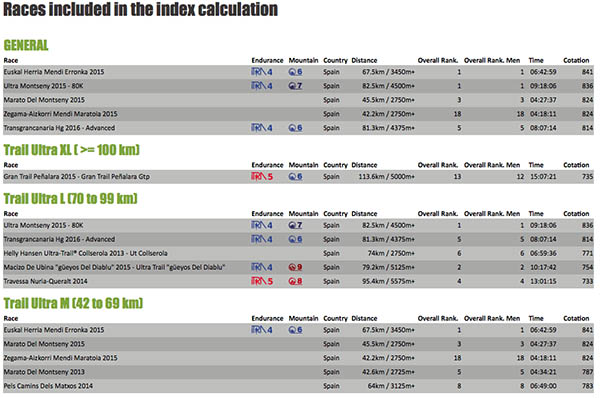Click the endurance 4 icon for Transgrancanaria in Ultra L
Image resolution: width=600 pixels, height=398 pixels.
262,239
